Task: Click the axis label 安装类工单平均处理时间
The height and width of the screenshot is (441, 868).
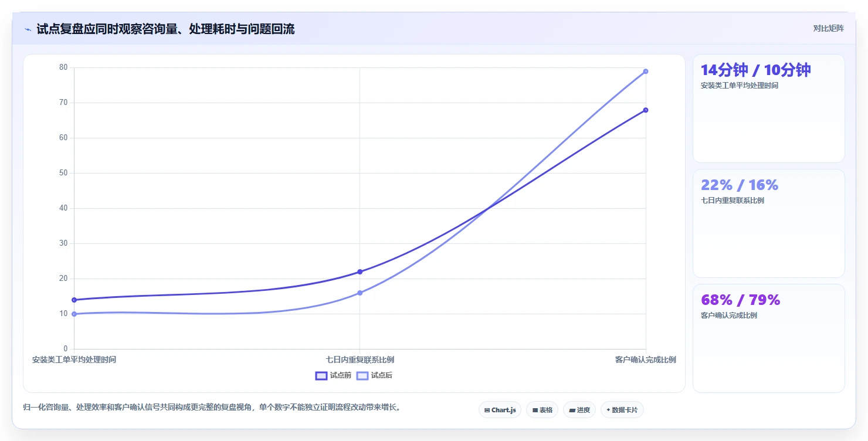Action: click(x=74, y=359)
